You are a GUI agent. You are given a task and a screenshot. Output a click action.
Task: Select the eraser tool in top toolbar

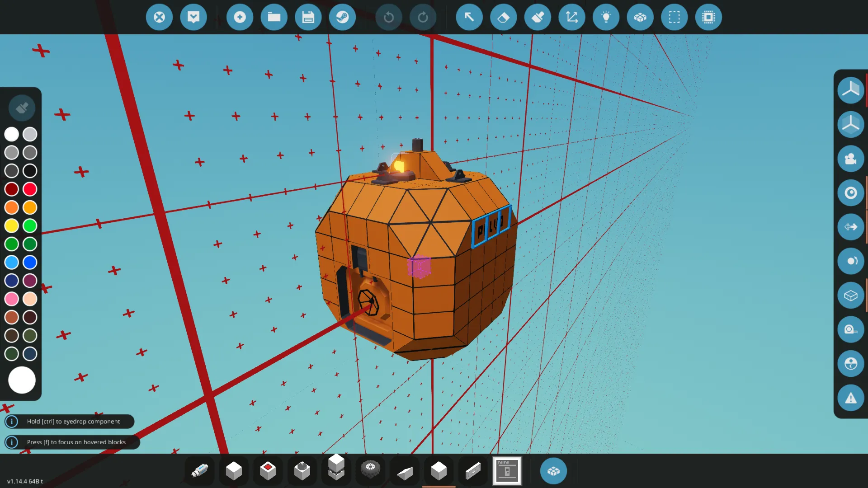(503, 17)
